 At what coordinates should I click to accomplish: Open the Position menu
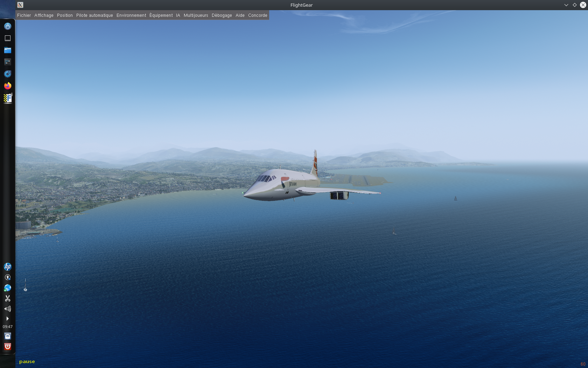click(65, 15)
